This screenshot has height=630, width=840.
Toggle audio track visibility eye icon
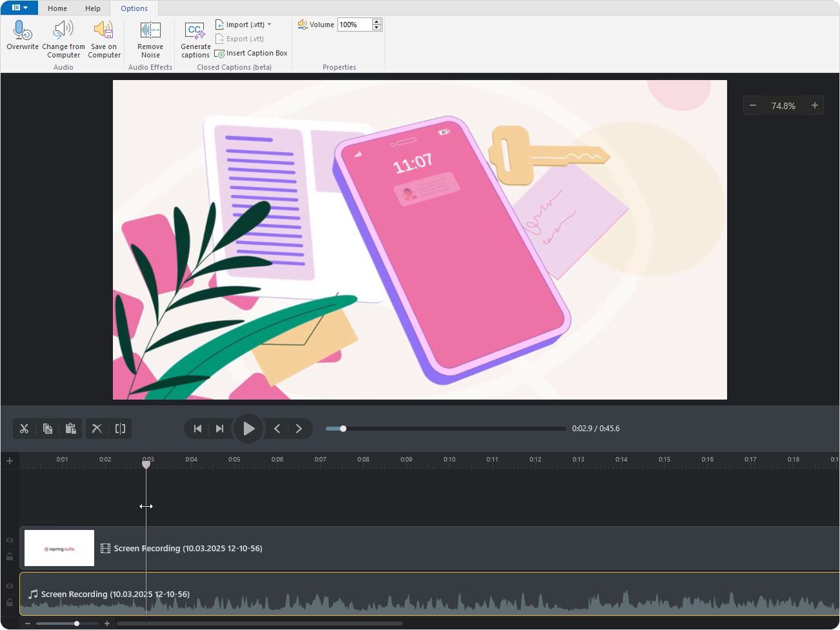tap(10, 586)
